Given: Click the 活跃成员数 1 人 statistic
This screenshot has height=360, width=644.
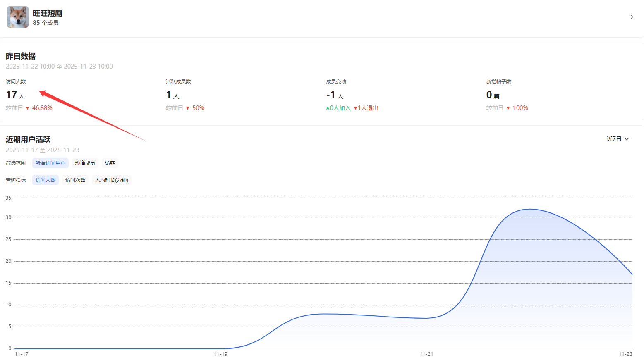Looking at the screenshot, I should point(172,95).
